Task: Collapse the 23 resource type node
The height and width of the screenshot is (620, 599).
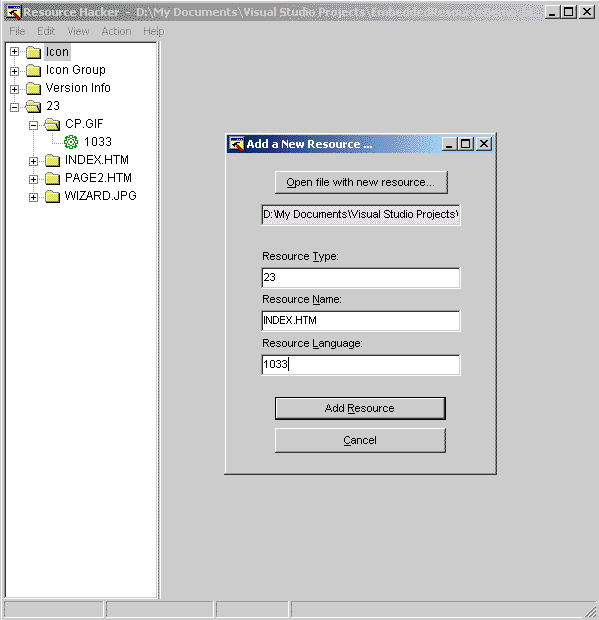Action: [x=14, y=107]
